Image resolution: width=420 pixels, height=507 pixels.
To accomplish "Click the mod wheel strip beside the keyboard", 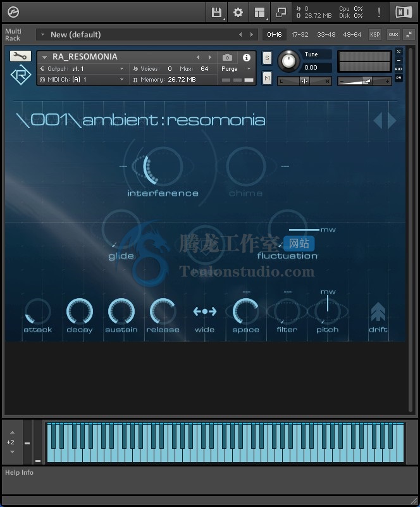I will (x=38, y=442).
